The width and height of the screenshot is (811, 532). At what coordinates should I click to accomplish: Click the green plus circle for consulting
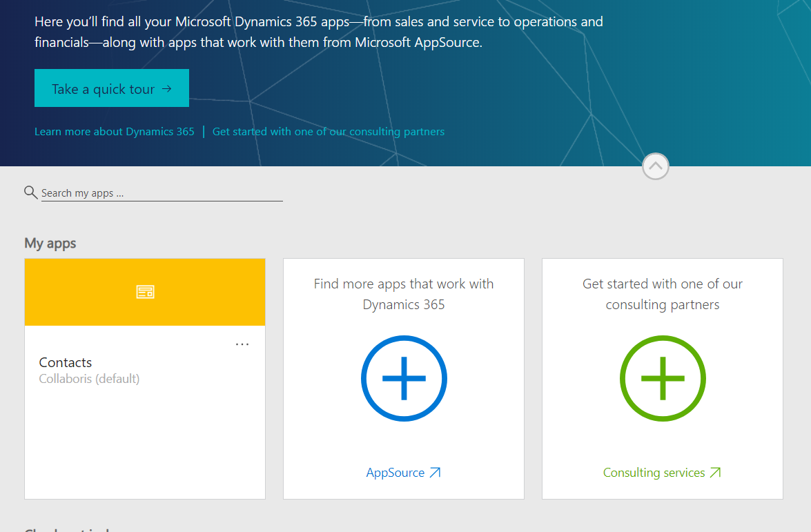(x=663, y=378)
